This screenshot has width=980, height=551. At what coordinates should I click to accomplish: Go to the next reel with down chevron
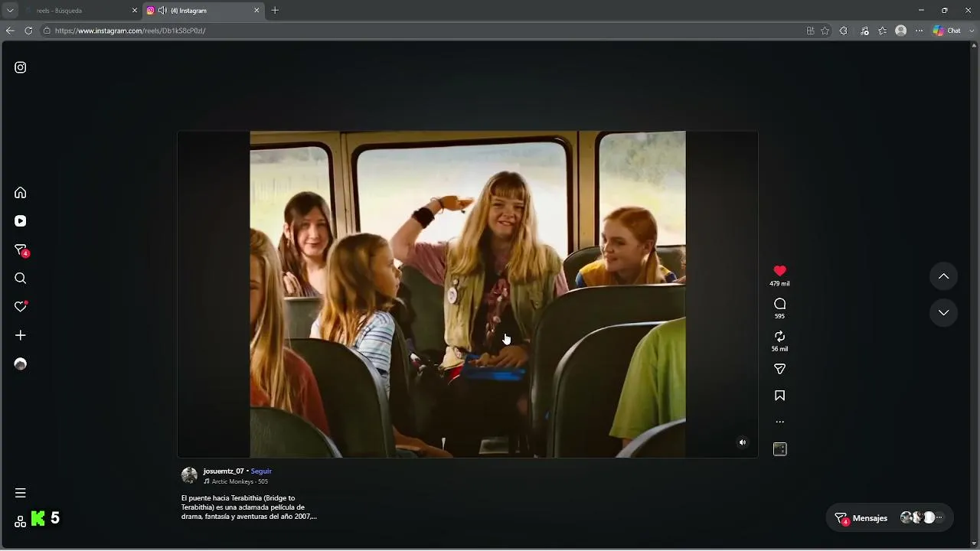[x=943, y=312]
